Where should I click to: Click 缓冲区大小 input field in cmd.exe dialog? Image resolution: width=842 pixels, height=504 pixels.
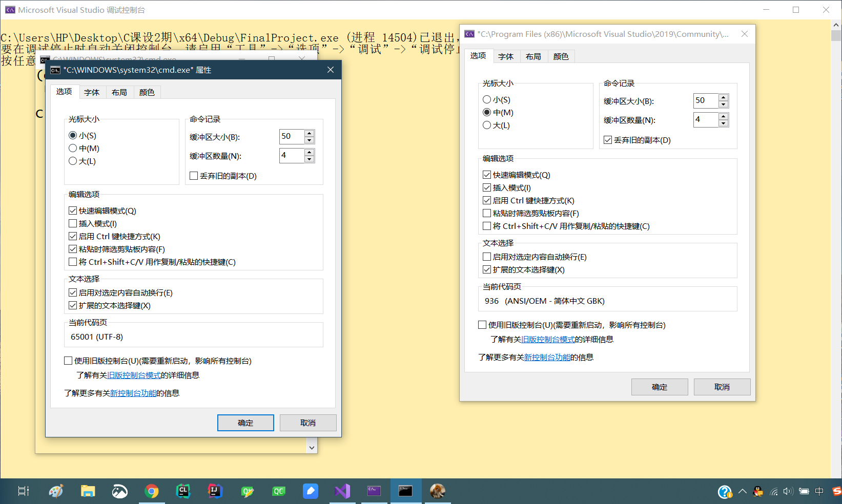click(292, 137)
